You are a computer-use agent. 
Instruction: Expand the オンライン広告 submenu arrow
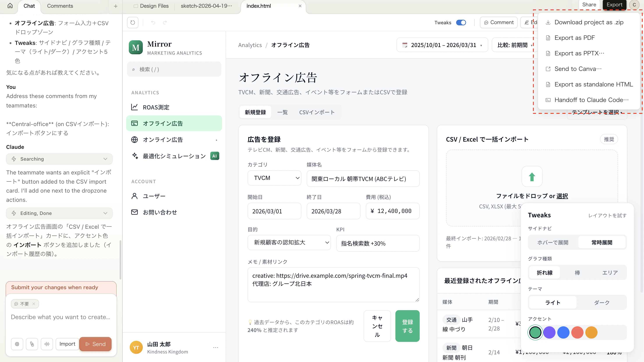216,140
